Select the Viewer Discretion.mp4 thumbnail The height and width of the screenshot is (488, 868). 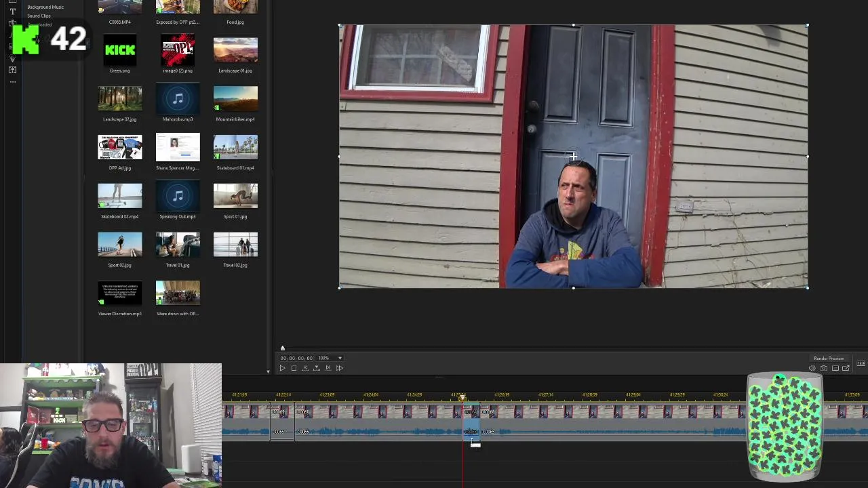(x=120, y=293)
